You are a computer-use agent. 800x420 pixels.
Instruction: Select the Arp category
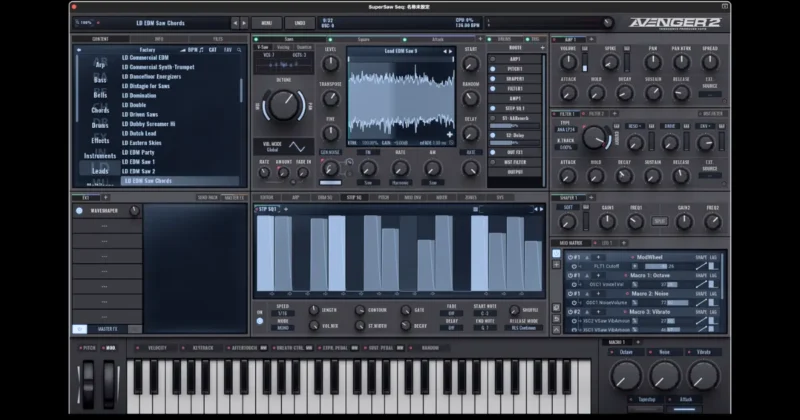[x=100, y=64]
